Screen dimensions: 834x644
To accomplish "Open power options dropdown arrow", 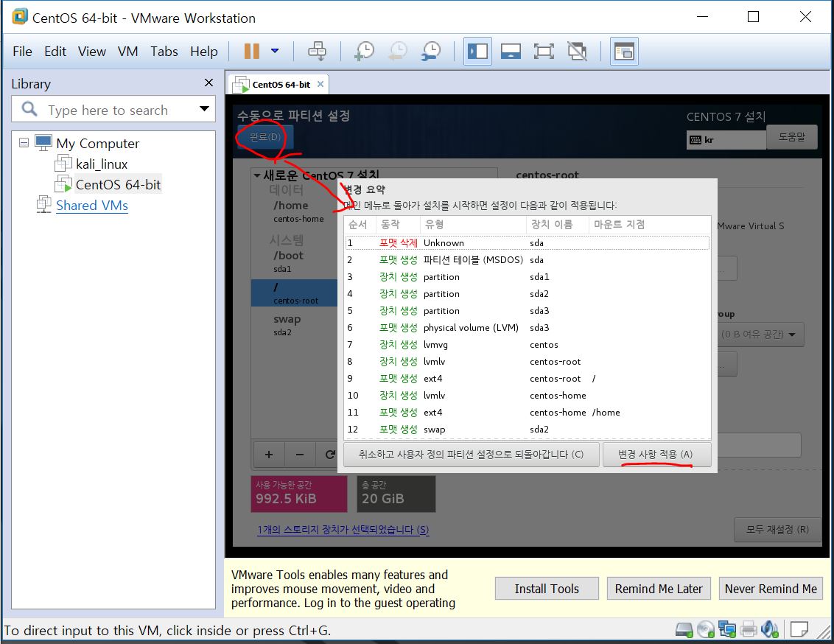I will tap(275, 51).
